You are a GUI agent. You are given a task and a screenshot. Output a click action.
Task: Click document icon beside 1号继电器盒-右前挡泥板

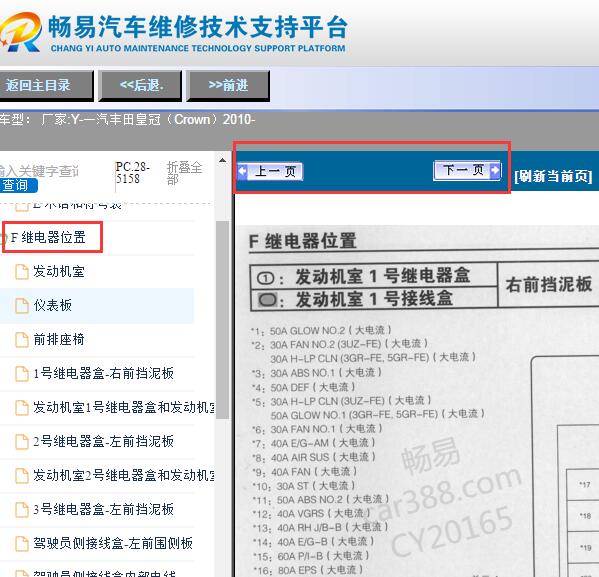(22, 374)
